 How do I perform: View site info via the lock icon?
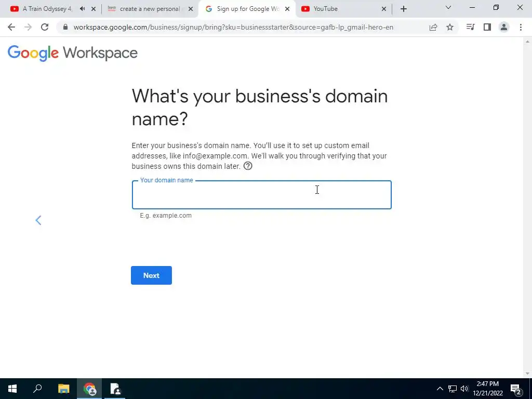coord(65,27)
